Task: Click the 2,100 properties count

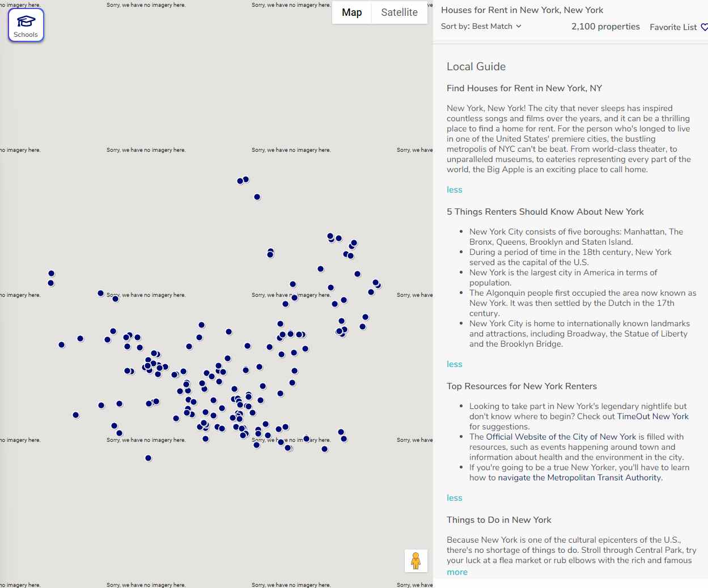Action: click(605, 27)
